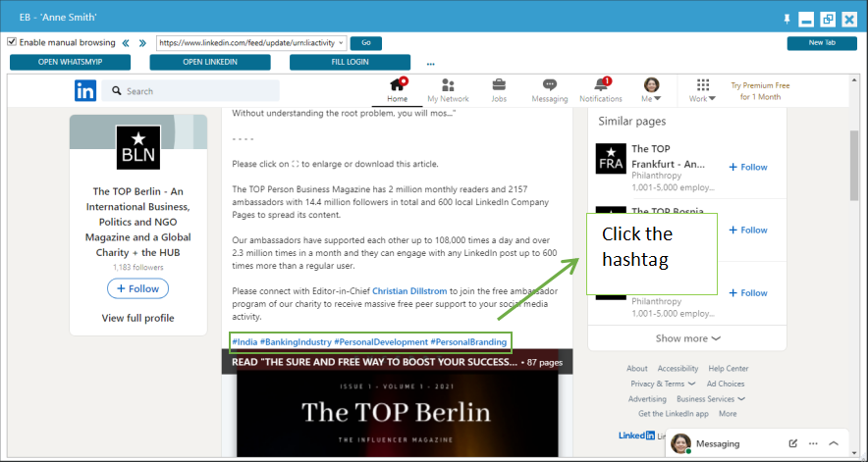868x462 pixels.
Task: Open the URL address dropdown
Action: pyautogui.click(x=341, y=42)
